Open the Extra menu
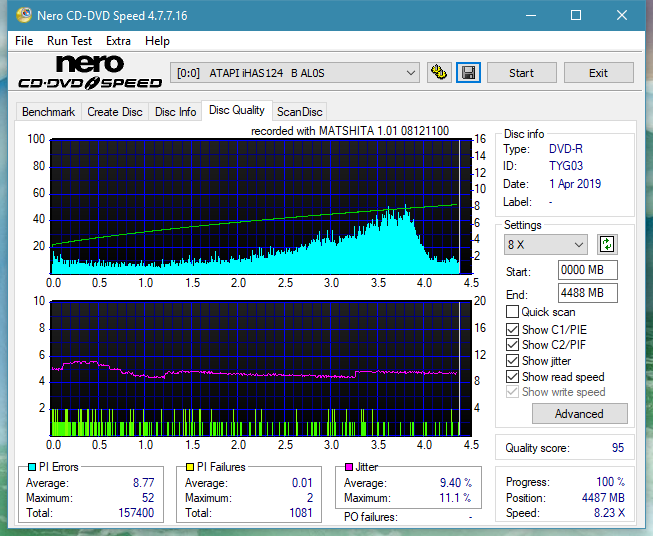The width and height of the screenshot is (653, 536). 118,41
